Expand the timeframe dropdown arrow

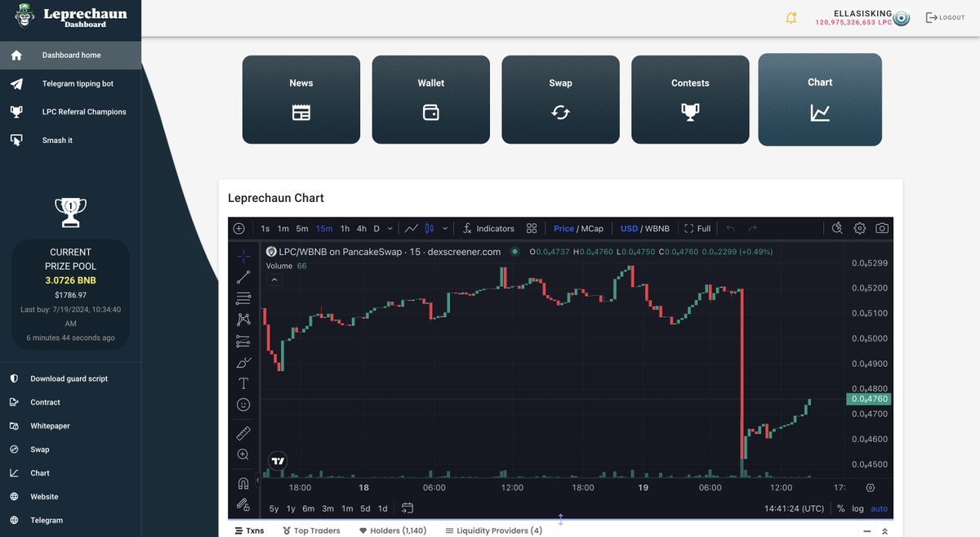click(x=390, y=229)
